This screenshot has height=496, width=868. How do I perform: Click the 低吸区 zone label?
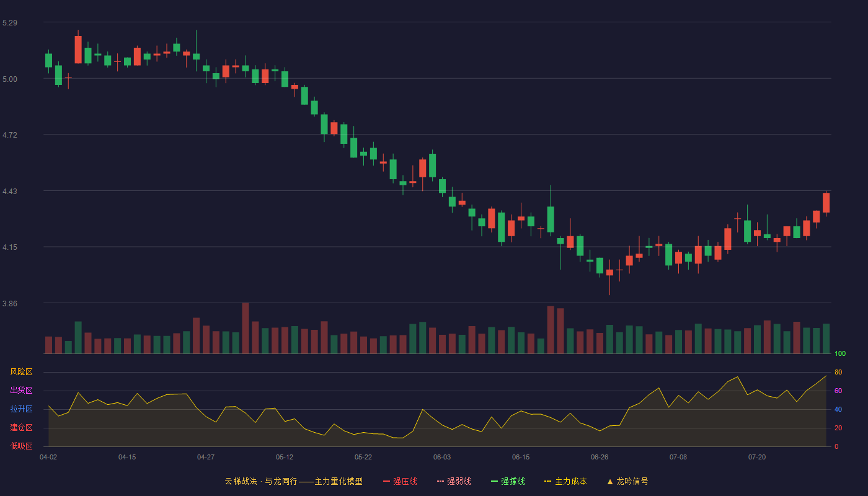click(x=21, y=446)
